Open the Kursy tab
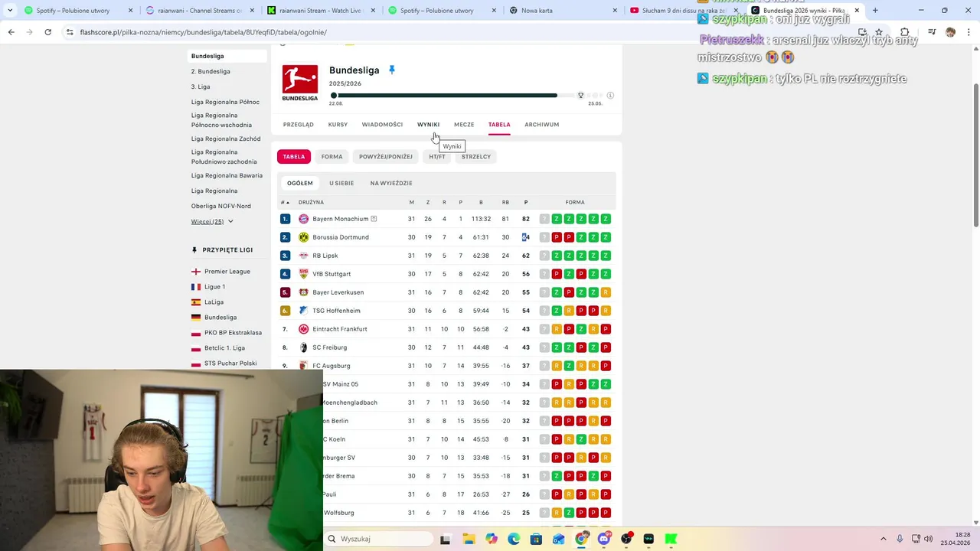Viewport: 980px width, 551px height. click(338, 124)
